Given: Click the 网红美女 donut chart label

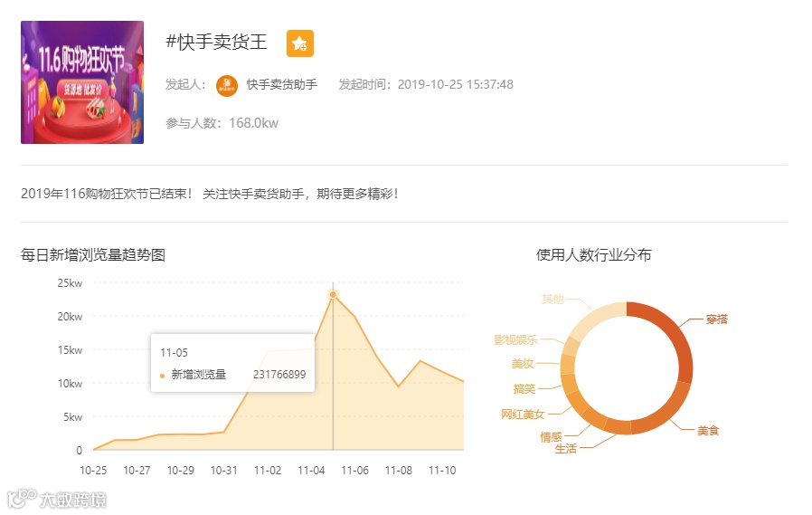Looking at the screenshot, I should click(523, 414).
